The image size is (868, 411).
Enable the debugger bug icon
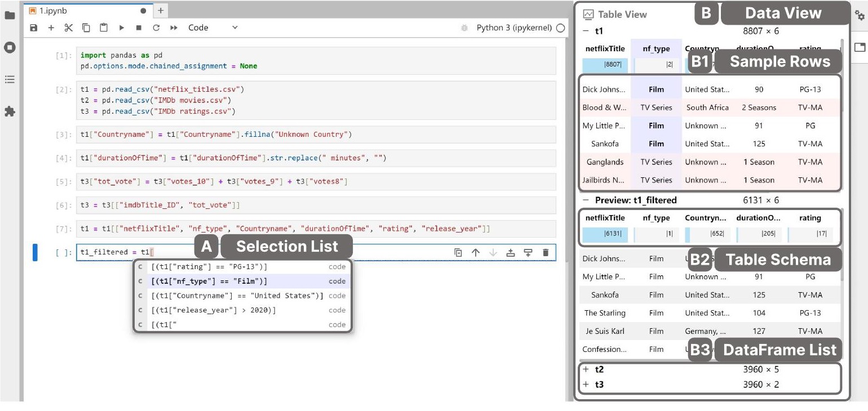coord(464,28)
